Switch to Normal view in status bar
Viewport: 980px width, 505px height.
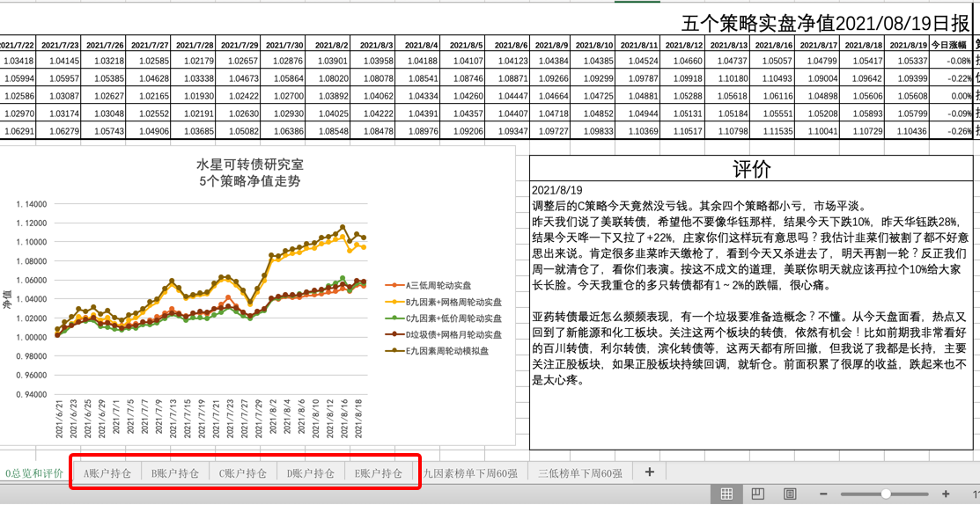(x=726, y=494)
